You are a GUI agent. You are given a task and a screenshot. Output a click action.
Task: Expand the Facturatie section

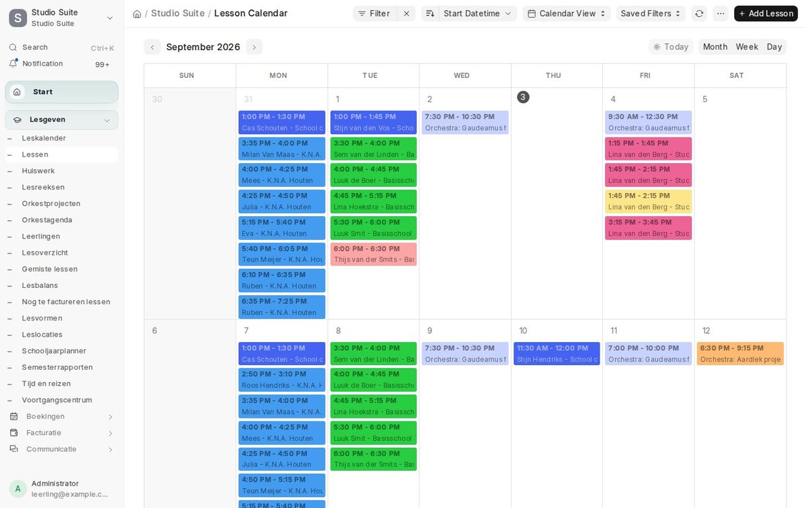62,433
